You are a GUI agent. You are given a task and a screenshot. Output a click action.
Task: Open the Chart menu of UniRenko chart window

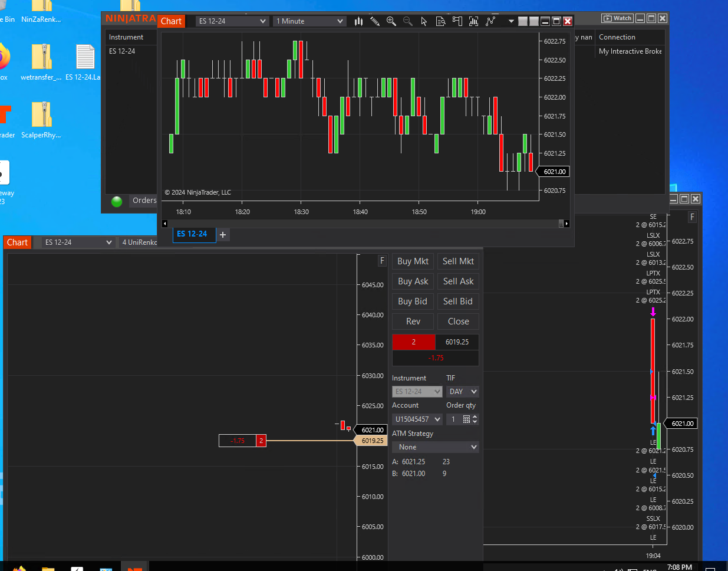click(17, 242)
